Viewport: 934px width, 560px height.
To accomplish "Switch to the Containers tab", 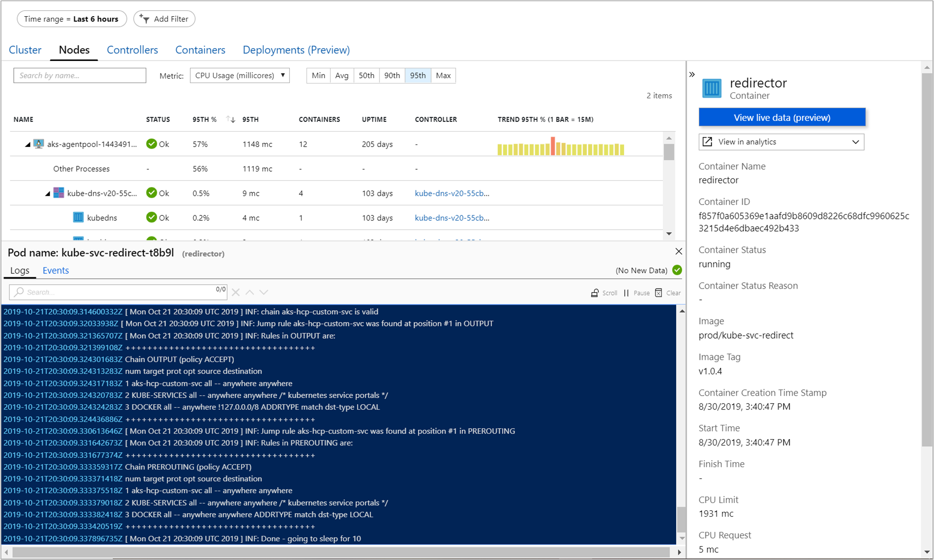I will pyautogui.click(x=200, y=50).
